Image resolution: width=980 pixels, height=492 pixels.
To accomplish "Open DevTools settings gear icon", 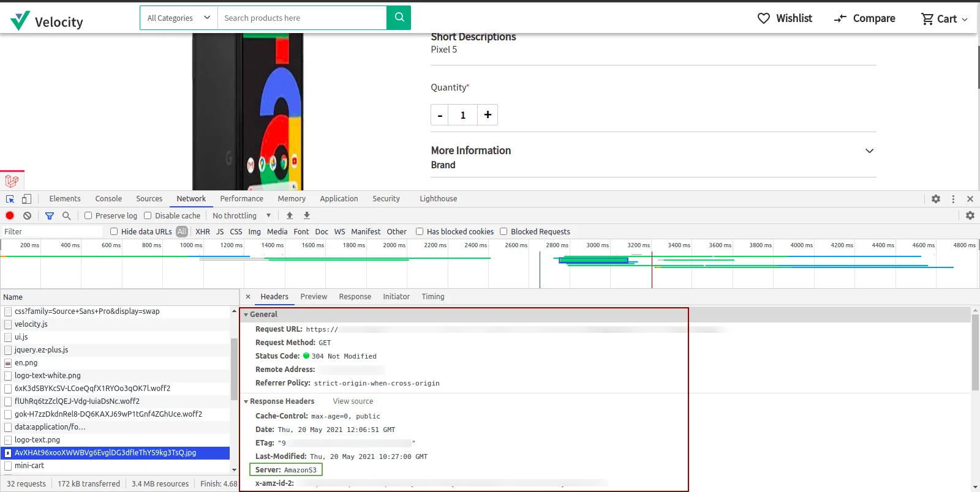I will [936, 199].
